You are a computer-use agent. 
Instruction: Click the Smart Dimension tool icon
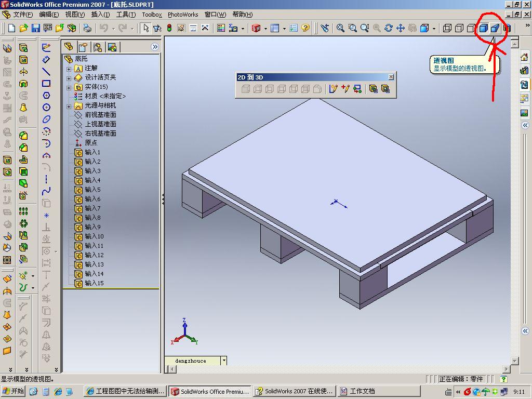(x=46, y=60)
